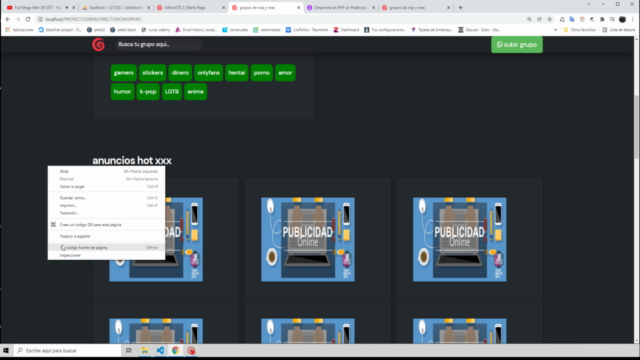
Task: Open the Windows Start button
Action: click(6, 351)
